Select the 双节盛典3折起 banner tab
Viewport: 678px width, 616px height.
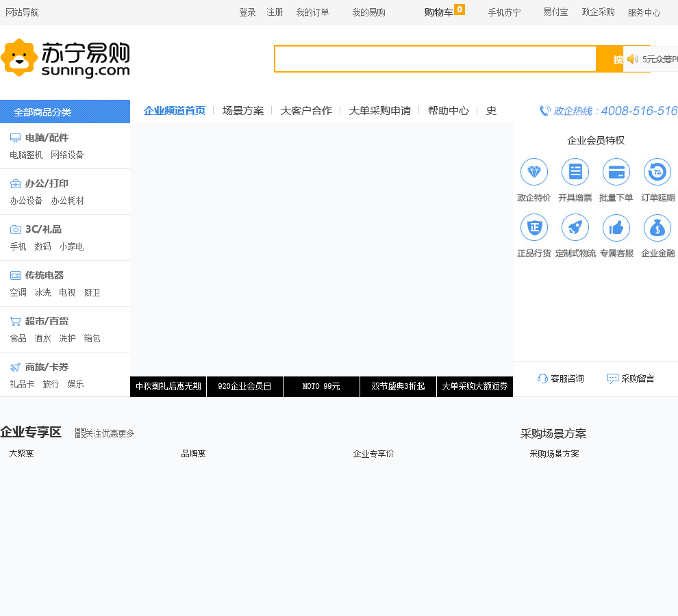click(398, 387)
